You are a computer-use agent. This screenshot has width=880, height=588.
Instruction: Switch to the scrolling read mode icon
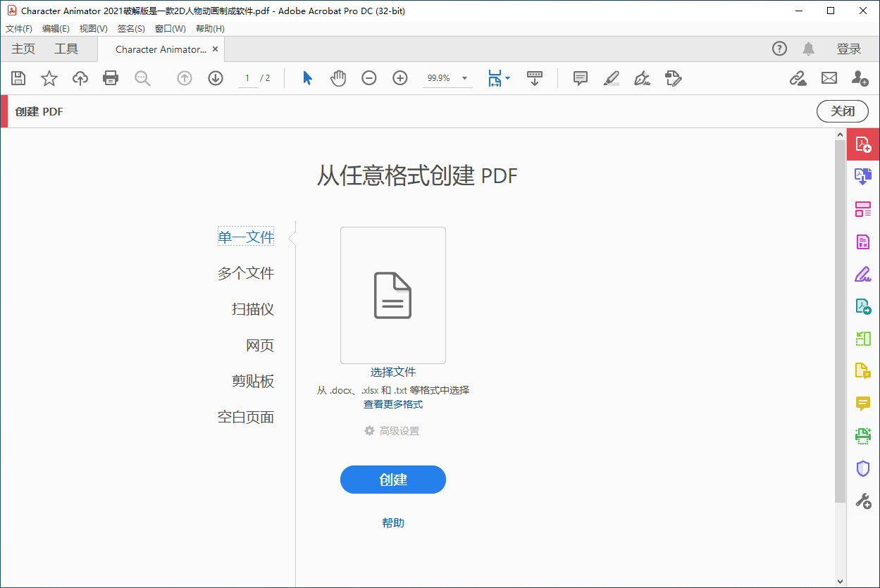(535, 78)
